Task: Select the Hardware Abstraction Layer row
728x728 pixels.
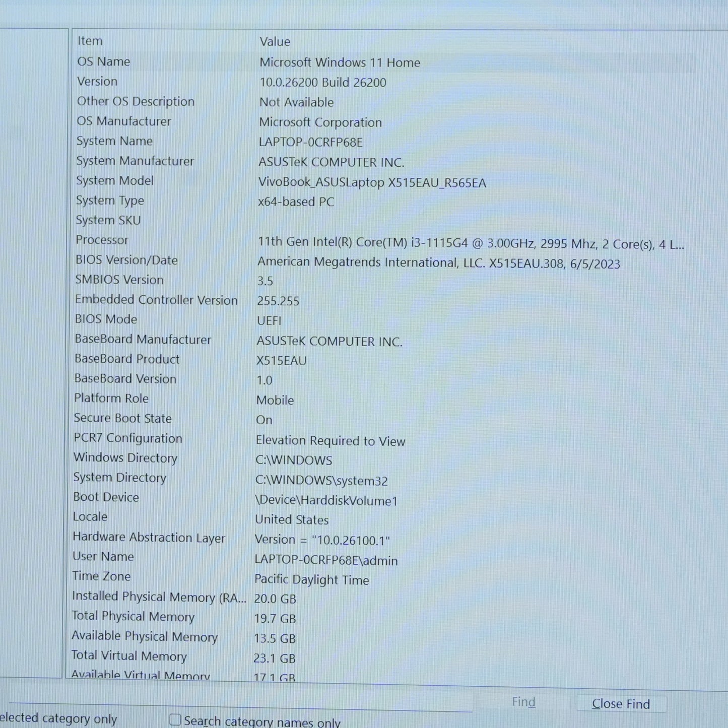Action: coord(149,538)
